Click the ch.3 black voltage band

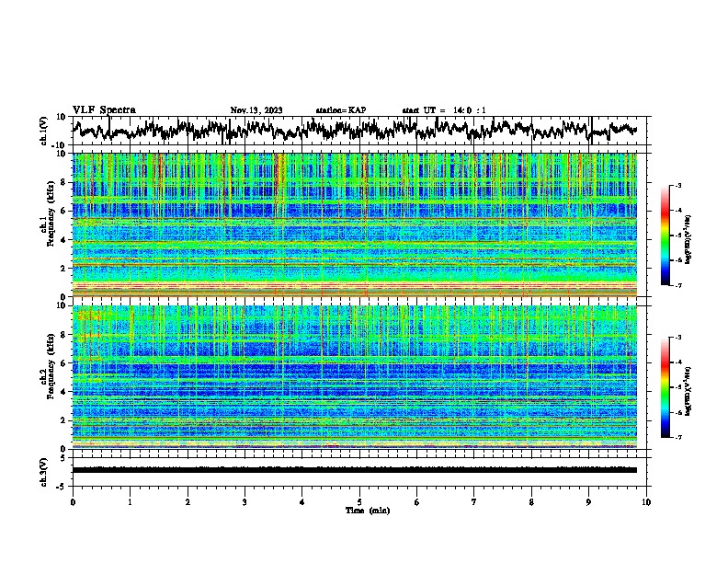[x=355, y=470]
